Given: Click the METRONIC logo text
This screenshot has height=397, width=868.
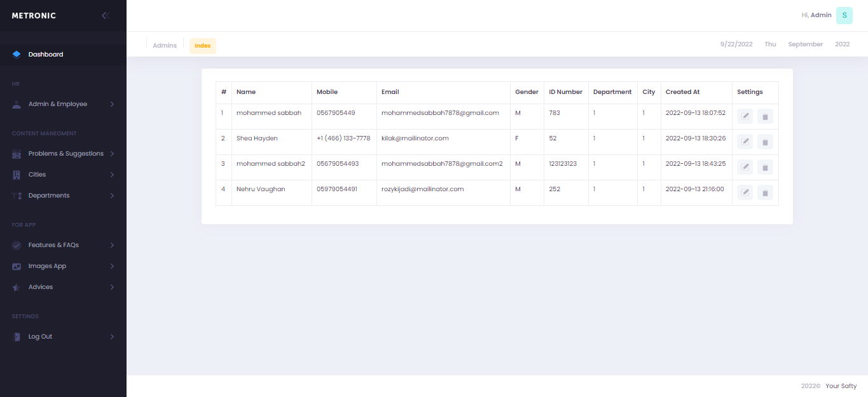Looking at the screenshot, I should point(34,16).
